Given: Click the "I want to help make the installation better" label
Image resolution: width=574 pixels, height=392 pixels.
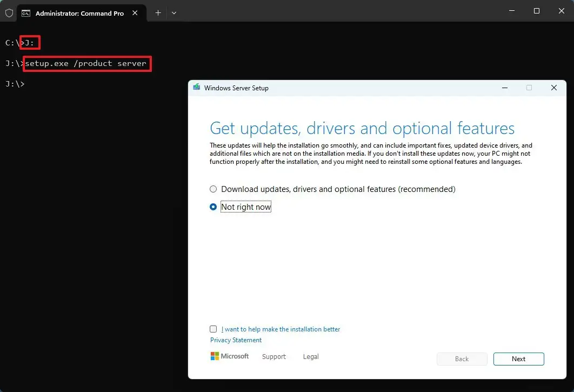Looking at the screenshot, I should (x=280, y=329).
